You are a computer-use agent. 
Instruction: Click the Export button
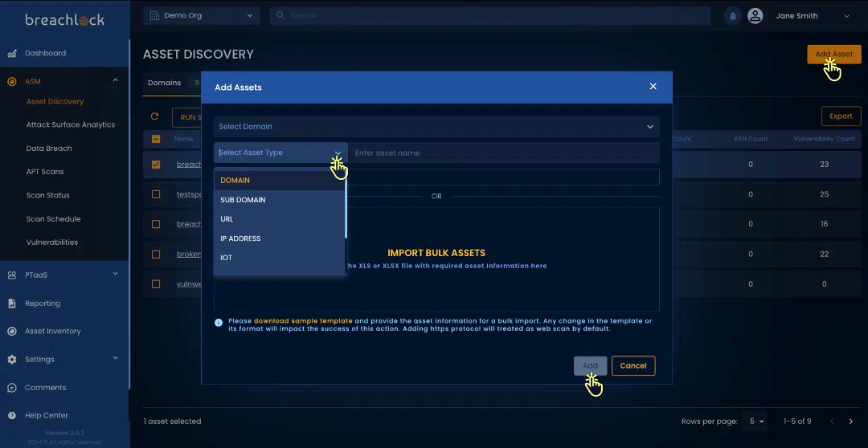point(841,116)
